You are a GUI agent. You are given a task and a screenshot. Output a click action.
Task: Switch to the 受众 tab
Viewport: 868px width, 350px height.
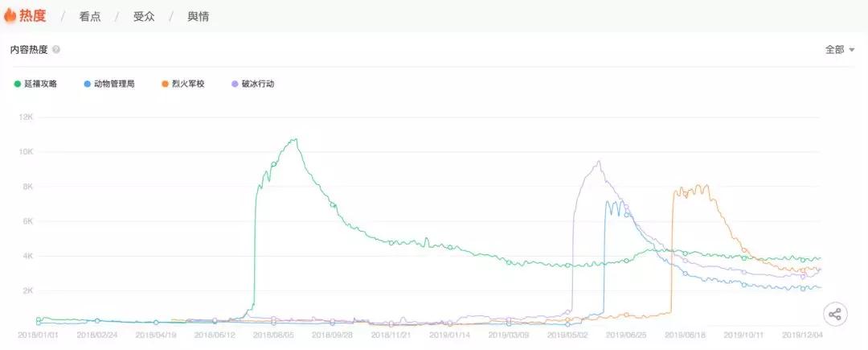pos(144,16)
